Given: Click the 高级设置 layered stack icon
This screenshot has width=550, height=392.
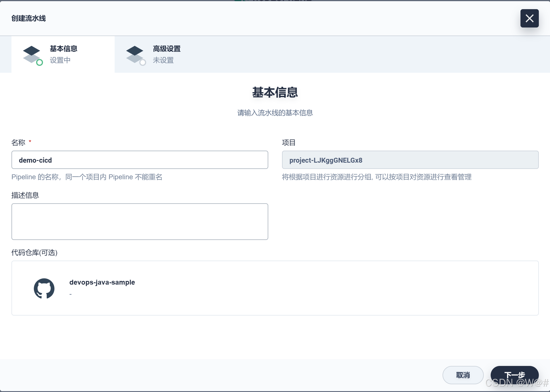Looking at the screenshot, I should tap(136, 55).
